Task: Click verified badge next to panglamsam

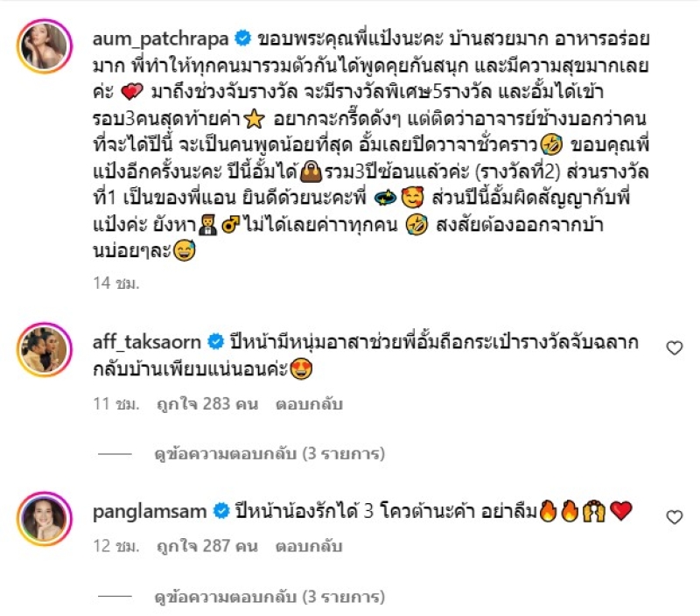Action: pyautogui.click(x=221, y=511)
